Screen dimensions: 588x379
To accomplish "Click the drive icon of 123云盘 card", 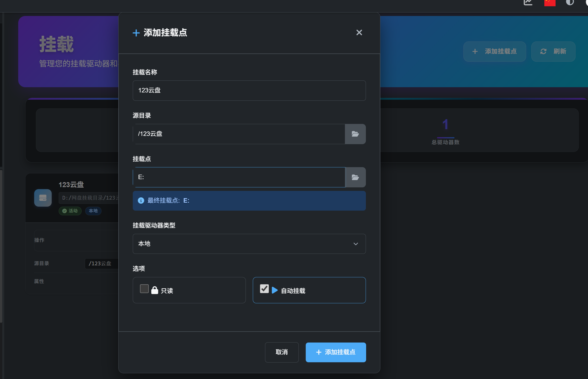I will pyautogui.click(x=43, y=198).
